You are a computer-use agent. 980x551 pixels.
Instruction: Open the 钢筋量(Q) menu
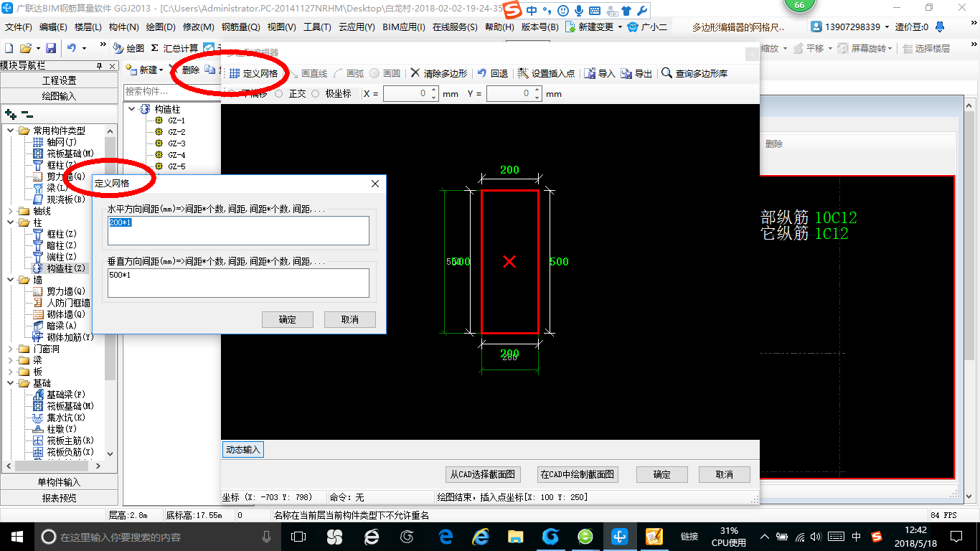pos(240,27)
